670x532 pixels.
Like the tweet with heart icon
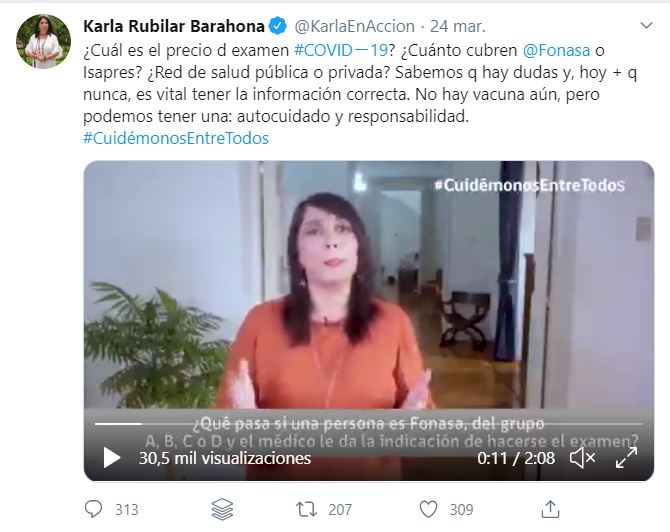click(x=428, y=509)
